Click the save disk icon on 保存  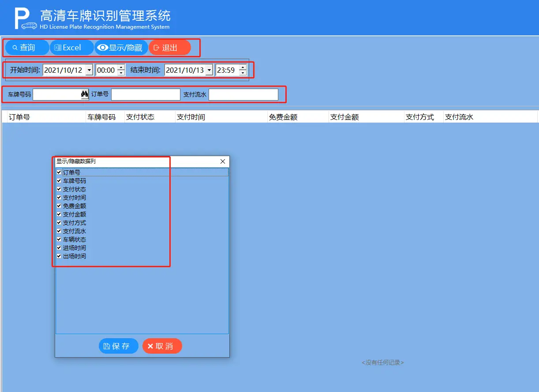[107, 346]
